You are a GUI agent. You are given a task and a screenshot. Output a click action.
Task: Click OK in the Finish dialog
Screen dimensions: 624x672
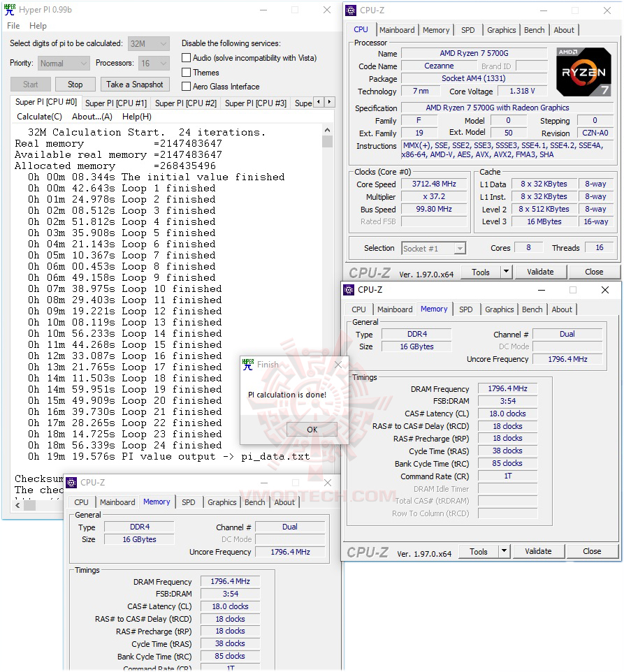[312, 430]
